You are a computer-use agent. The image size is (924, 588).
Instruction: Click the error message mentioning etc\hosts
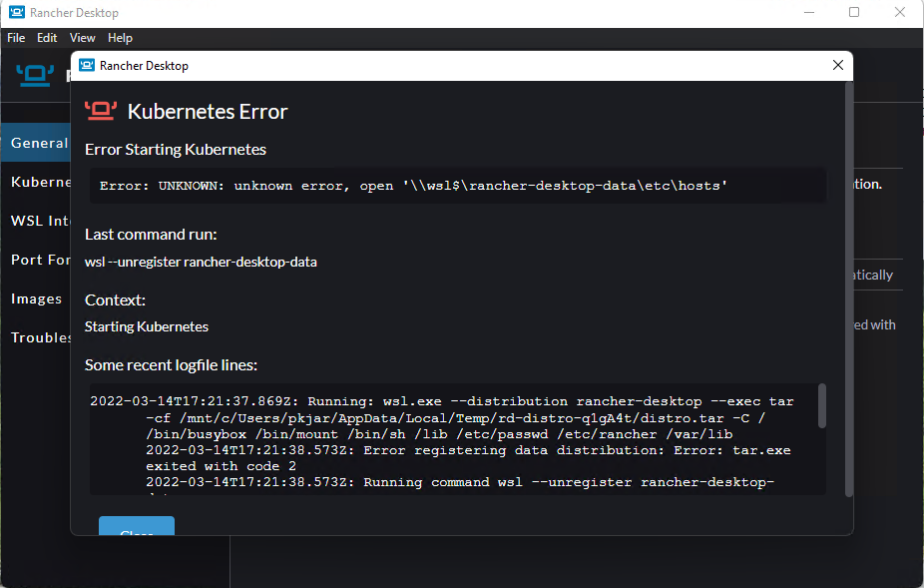pos(413,186)
